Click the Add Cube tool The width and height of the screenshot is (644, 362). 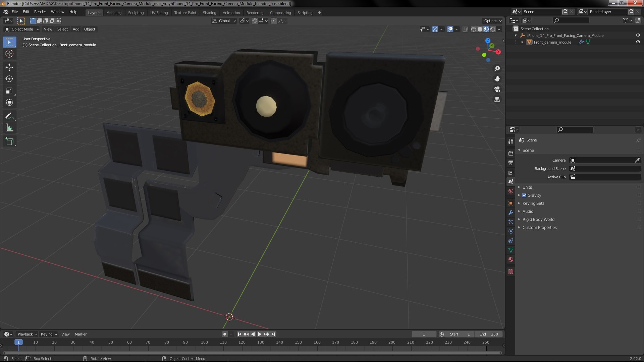click(9, 141)
